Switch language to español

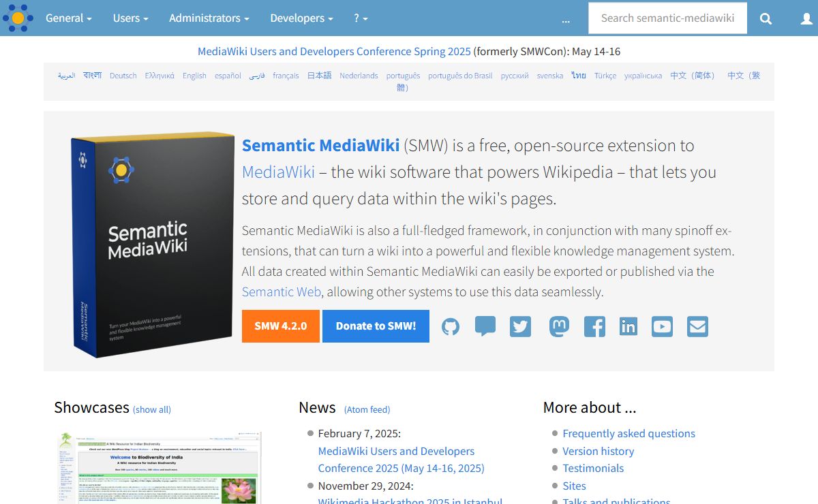(x=228, y=76)
